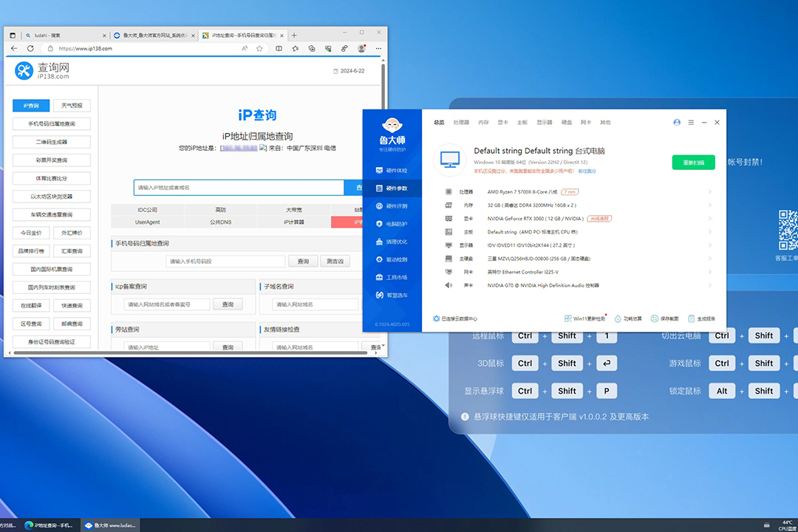Click 测吉凶 next to the phone number field
This screenshot has height=532, width=798.
tap(335, 261)
